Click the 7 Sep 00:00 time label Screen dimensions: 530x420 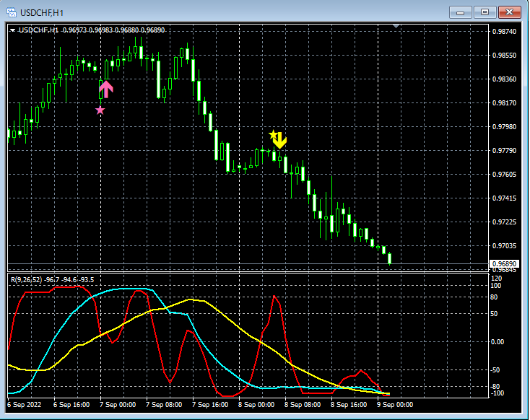tap(118, 405)
